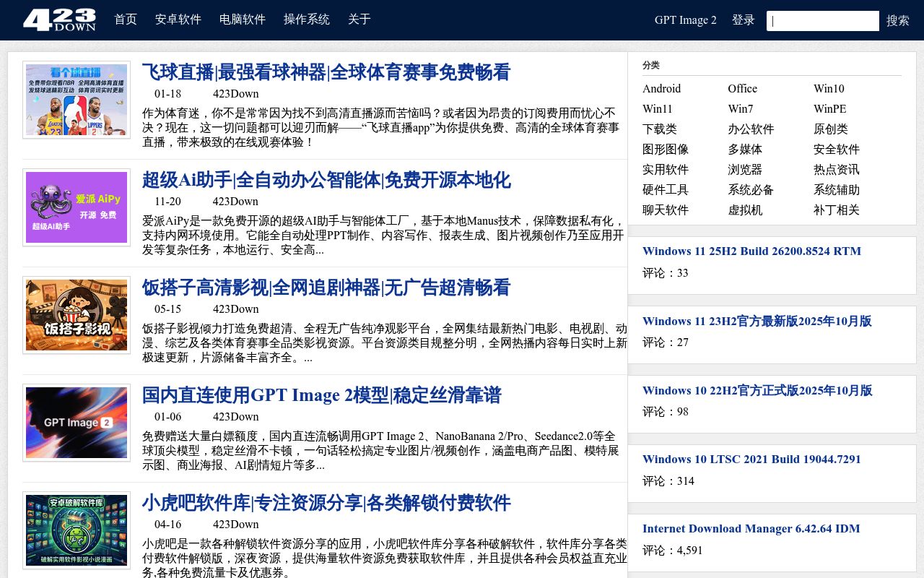Click the 423Down site logo
The image size is (924, 578).
59,20
